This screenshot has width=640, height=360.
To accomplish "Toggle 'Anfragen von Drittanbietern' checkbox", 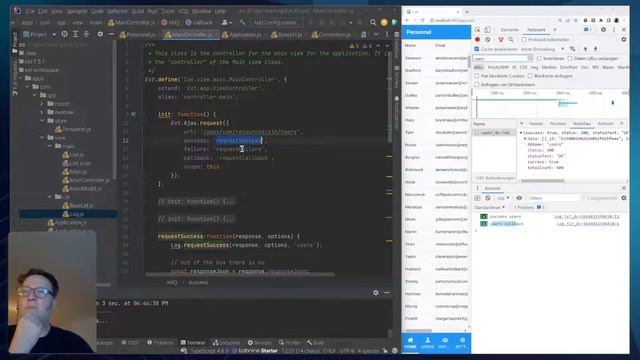I will (x=477, y=84).
